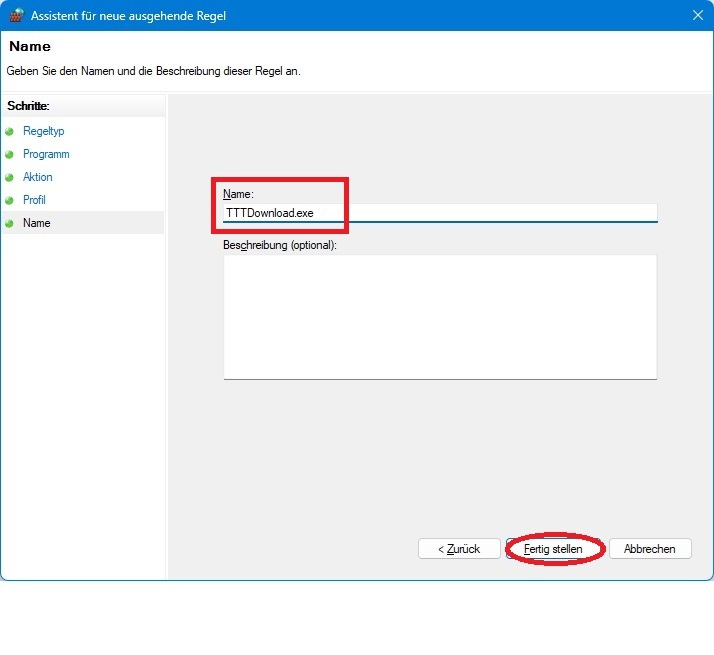This screenshot has width=714, height=655.
Task: Jump to the Profil step
Action: 34,200
